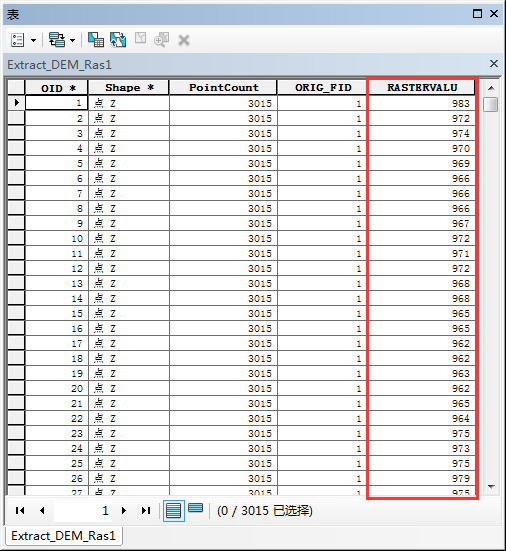Click the vertical scrollbar down arrow
Viewport: 506px width, 551px height.
tap(491, 487)
